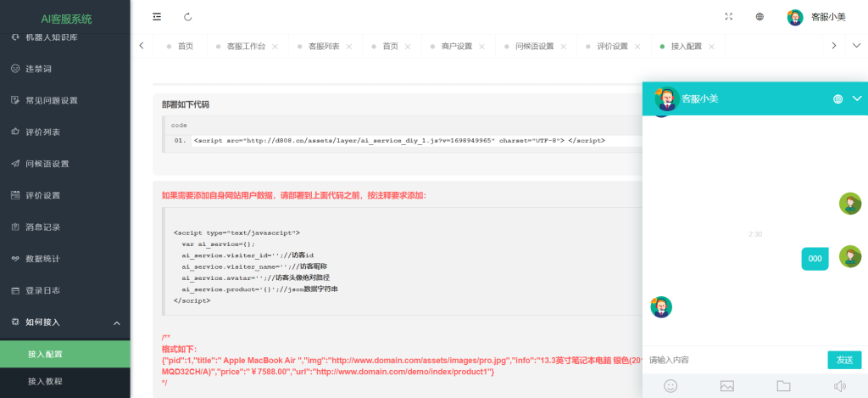The width and height of the screenshot is (868, 398).
Task: Switch to the 客服列表 tab
Action: click(x=324, y=47)
